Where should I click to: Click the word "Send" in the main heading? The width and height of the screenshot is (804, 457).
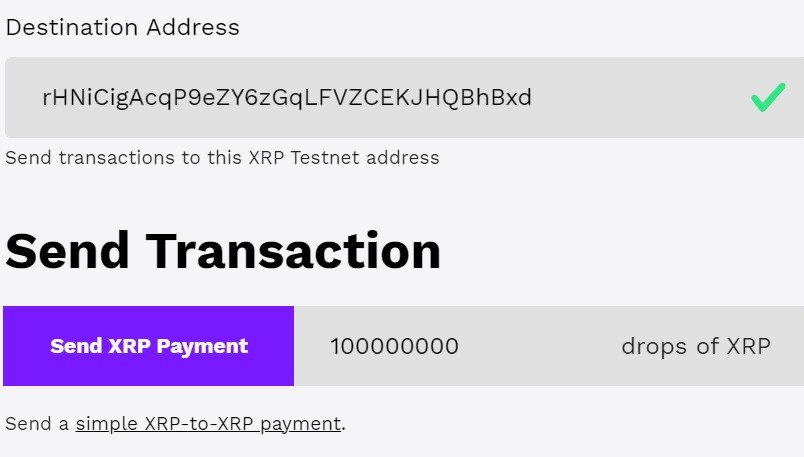(x=68, y=250)
